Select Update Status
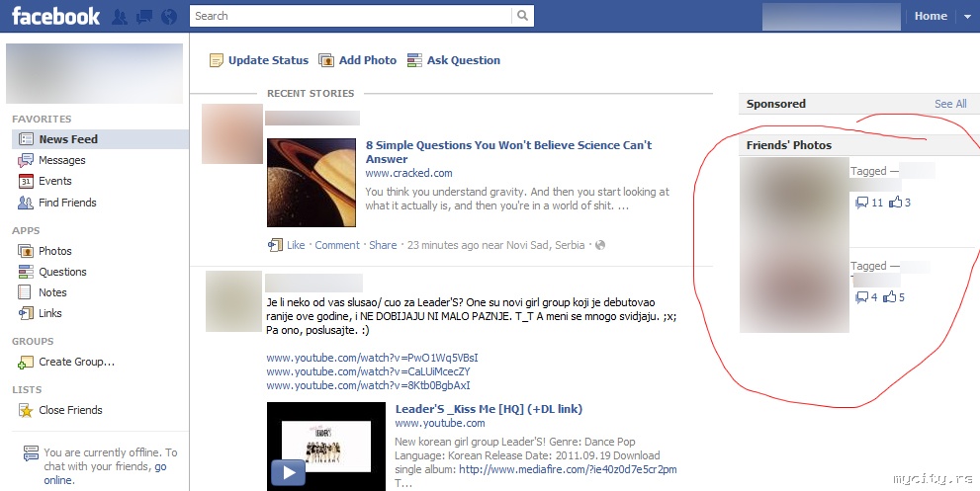Screen dimensions: 980x491 click(268, 60)
